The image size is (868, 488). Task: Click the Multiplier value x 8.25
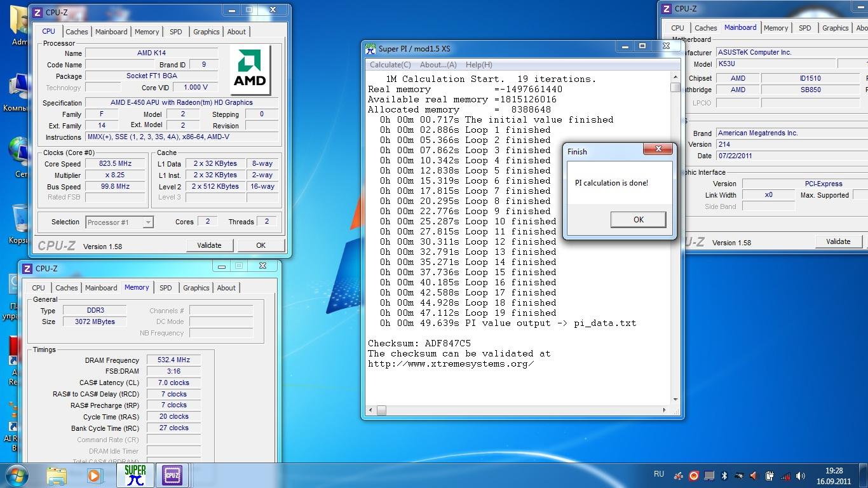click(114, 175)
